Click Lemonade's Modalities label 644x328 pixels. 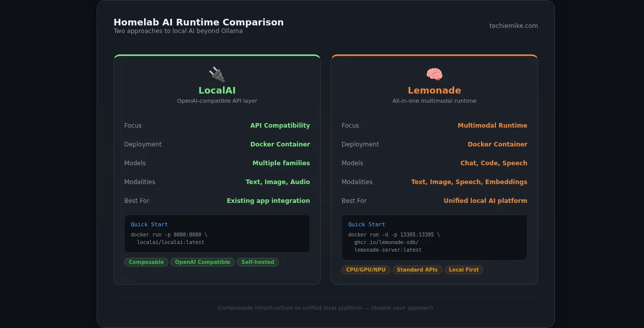[x=357, y=182]
